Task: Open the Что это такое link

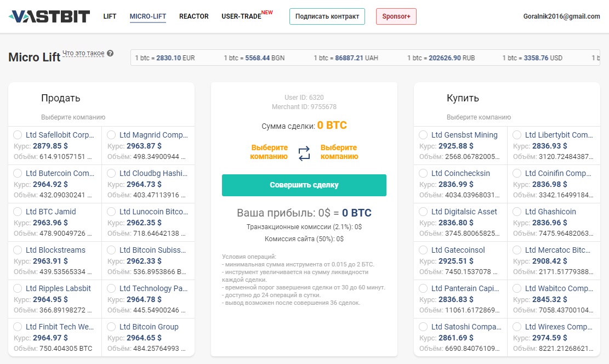Action: tap(83, 54)
